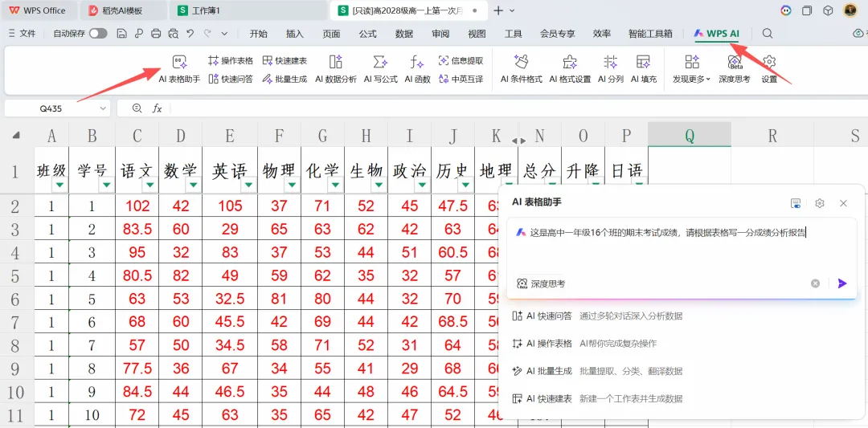The width and height of the screenshot is (868, 428).
Task: Apply AI 条件格式
Action: tap(521, 70)
